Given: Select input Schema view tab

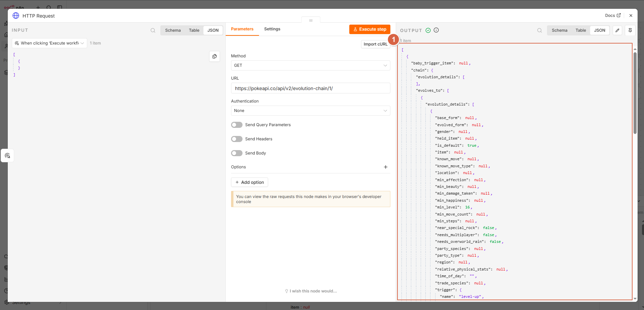Looking at the screenshot, I should click(173, 30).
